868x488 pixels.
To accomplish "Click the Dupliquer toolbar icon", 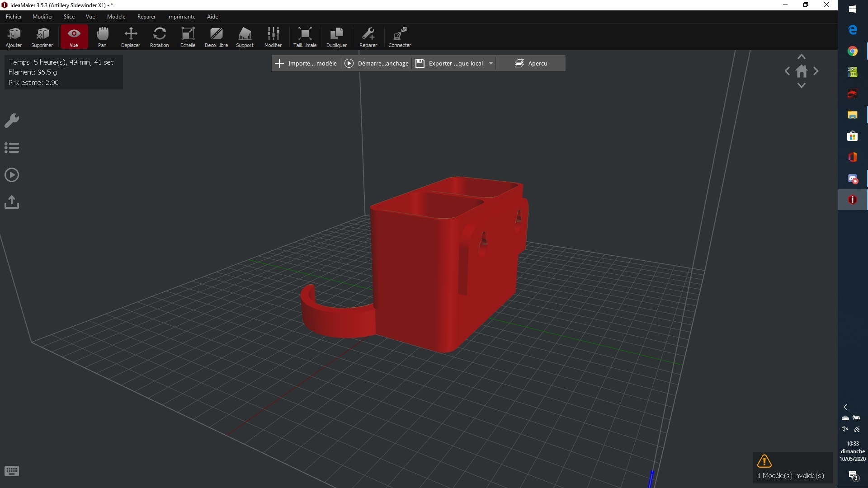I will tap(336, 37).
